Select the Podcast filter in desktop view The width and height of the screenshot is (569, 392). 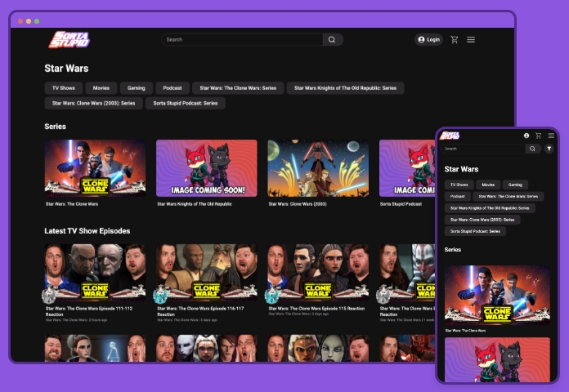(x=172, y=88)
